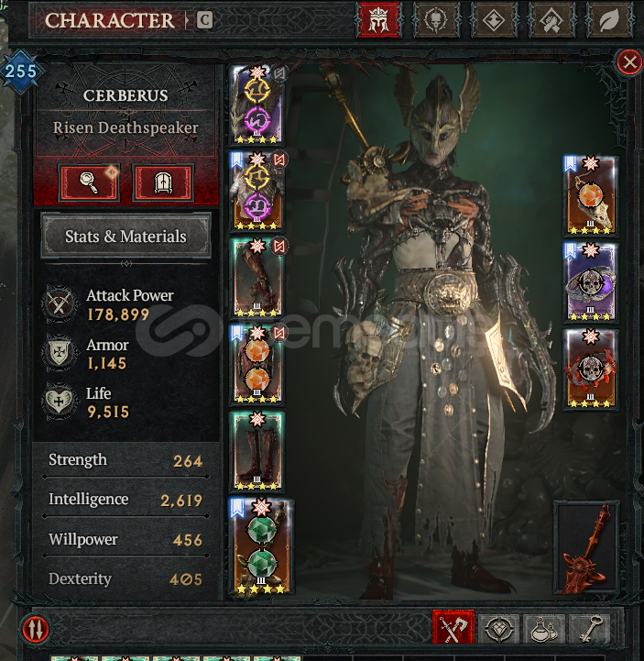Open the diamond-shaped top tab icon
This screenshot has width=644, height=661.
(x=494, y=20)
